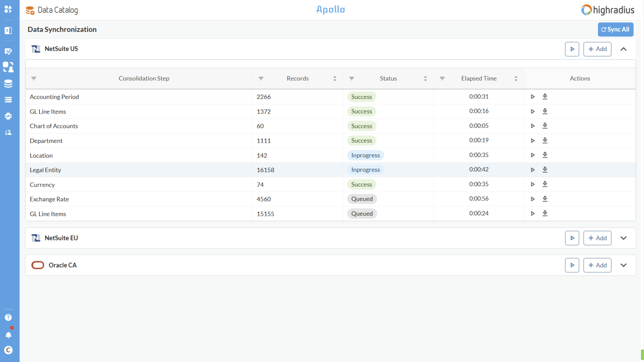Download GL Line Items with 1372 records
The height and width of the screenshot is (362, 644).
[545, 111]
